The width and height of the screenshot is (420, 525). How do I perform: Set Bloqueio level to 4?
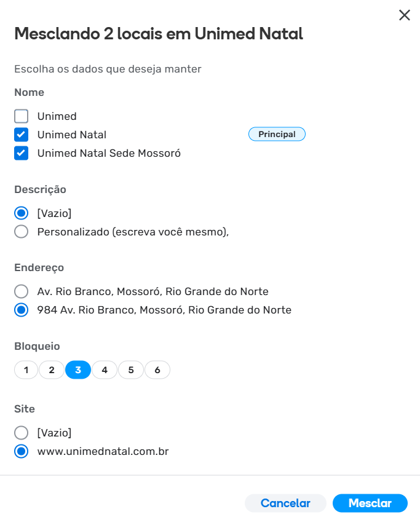pyautogui.click(x=105, y=370)
